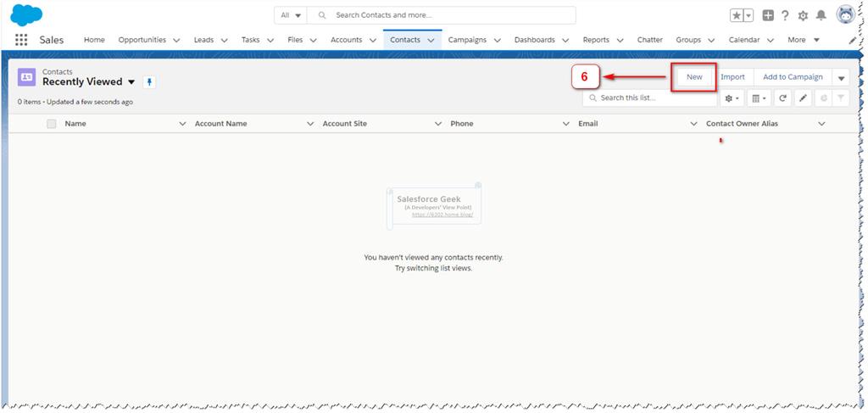Open the Setup gear icon
Screen dimensions: 868x413
point(803,15)
